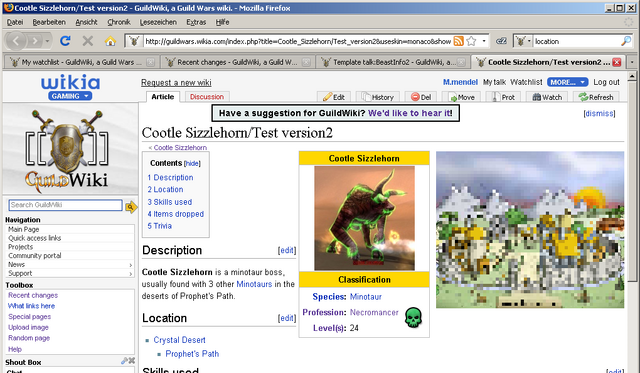Expand the GAMING dropdown under wikia
Screen dimensions: 640x373
coord(70,96)
